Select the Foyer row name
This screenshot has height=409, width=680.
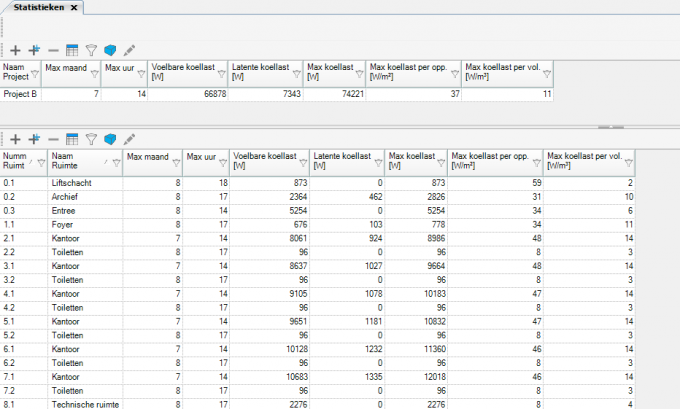(x=62, y=225)
